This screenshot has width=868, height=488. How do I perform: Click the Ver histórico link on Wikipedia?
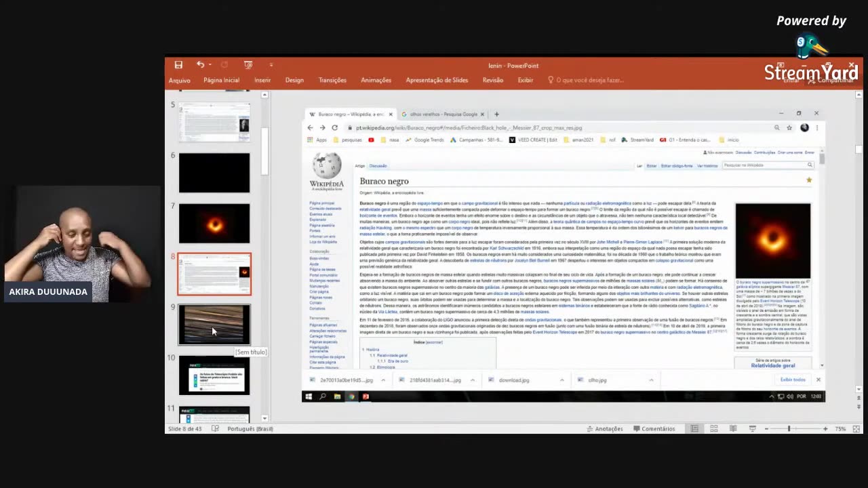pyautogui.click(x=707, y=165)
